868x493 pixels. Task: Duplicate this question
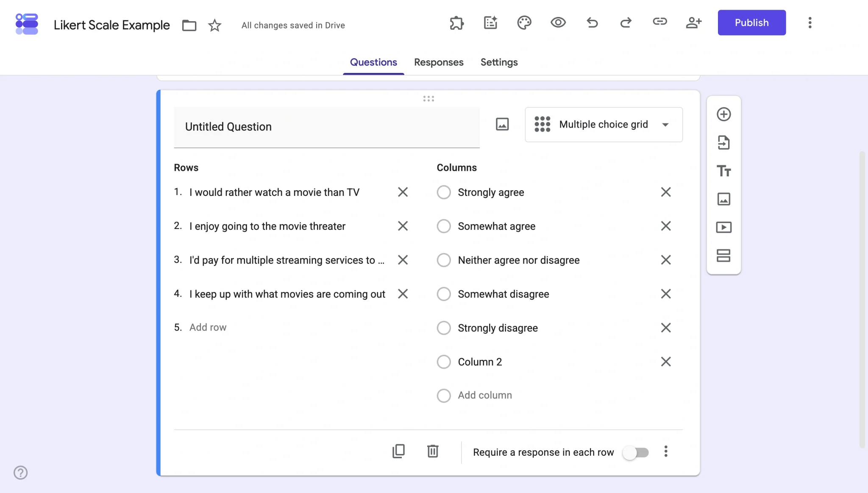point(398,451)
